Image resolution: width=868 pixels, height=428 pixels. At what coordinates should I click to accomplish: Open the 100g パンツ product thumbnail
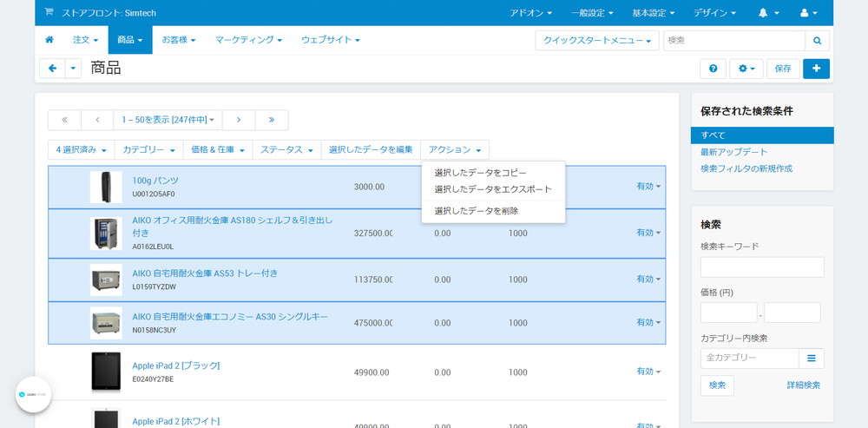coord(106,188)
